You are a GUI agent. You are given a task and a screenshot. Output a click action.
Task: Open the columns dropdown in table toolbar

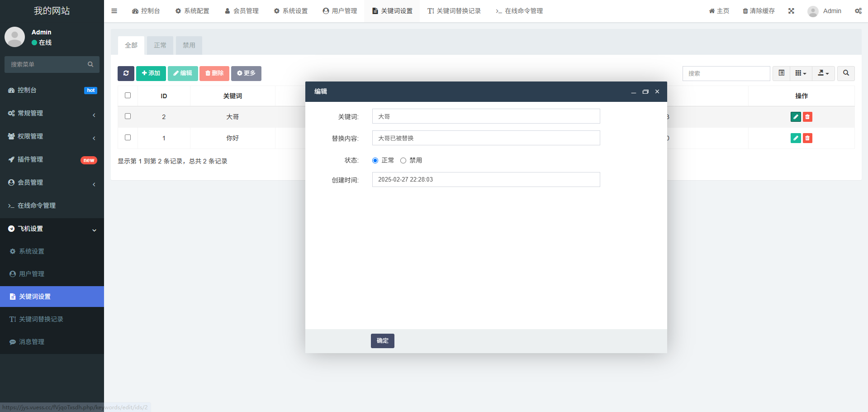[x=801, y=73]
